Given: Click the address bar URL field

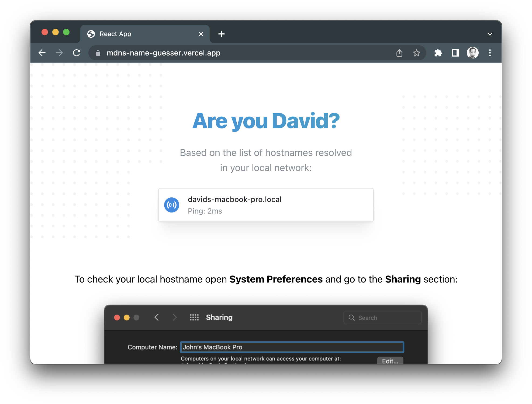Looking at the screenshot, I should pyautogui.click(x=243, y=53).
